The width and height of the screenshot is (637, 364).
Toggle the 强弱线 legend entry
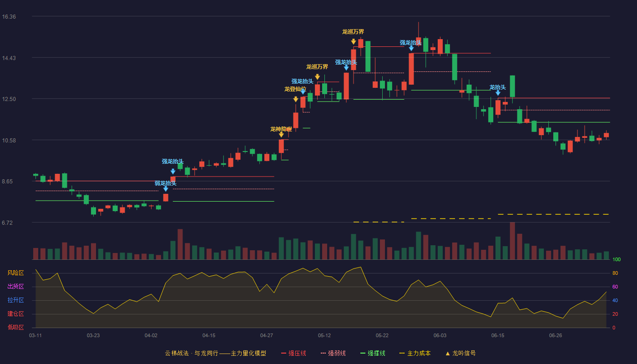click(x=333, y=353)
